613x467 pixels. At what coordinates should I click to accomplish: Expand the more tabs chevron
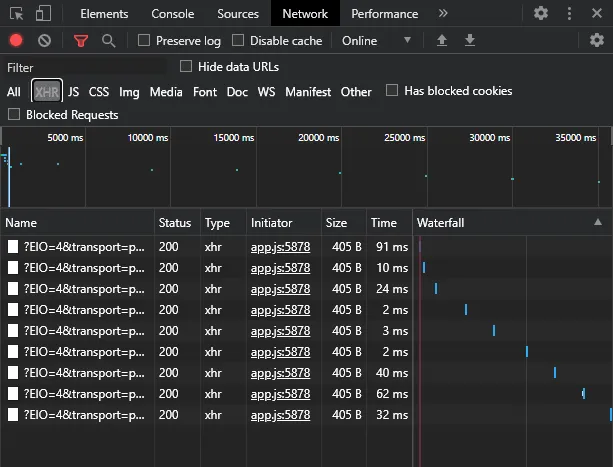pos(443,14)
